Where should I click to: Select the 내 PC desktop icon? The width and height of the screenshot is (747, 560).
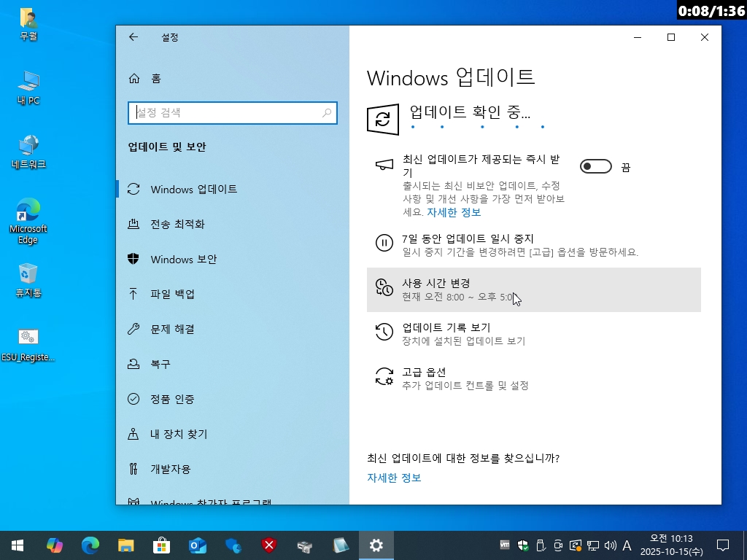[28, 87]
